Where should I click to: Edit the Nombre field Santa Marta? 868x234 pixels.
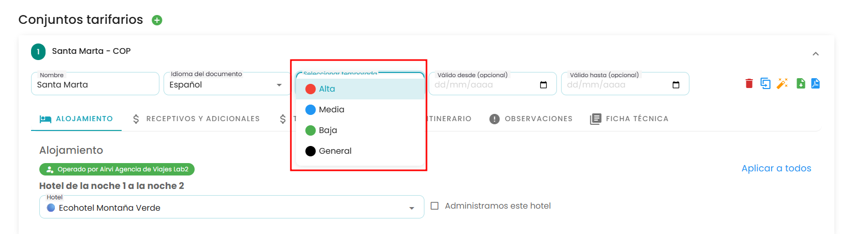[x=95, y=84]
